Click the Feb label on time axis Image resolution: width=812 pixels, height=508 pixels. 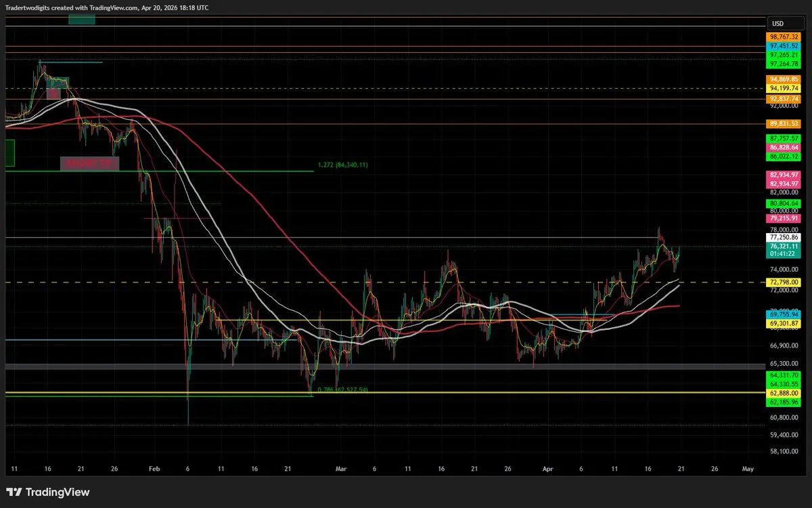154,468
